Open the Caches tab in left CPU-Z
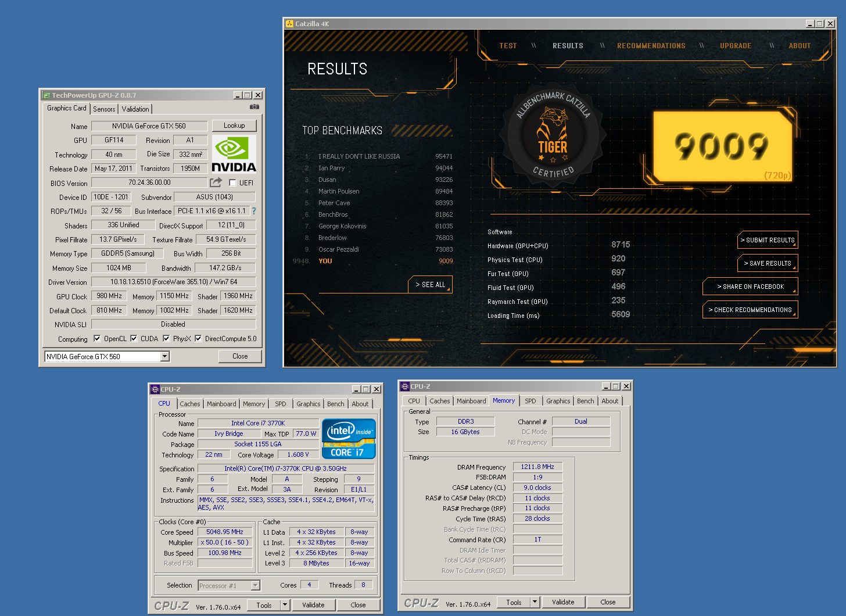The image size is (846, 616). [190, 404]
